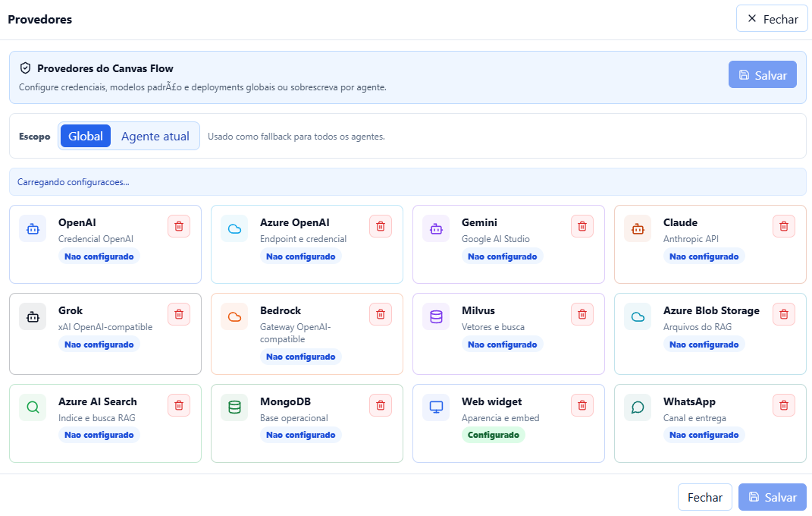Click the Provedores dialog heading
This screenshot has width=812, height=516.
coord(40,20)
